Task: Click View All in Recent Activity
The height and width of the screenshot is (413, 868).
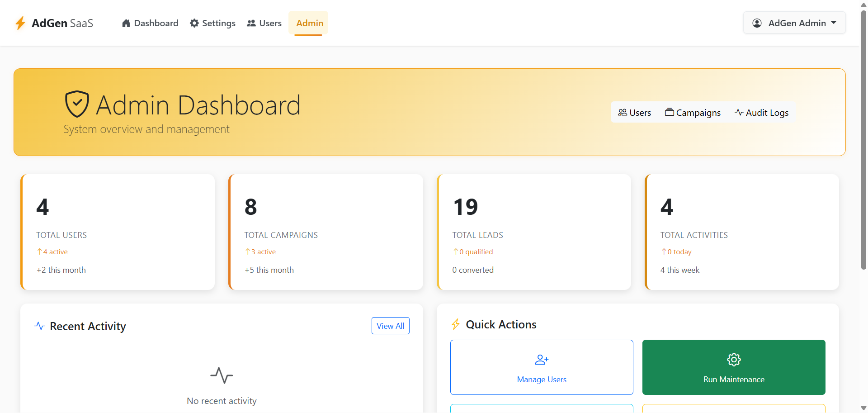Action: (391, 326)
